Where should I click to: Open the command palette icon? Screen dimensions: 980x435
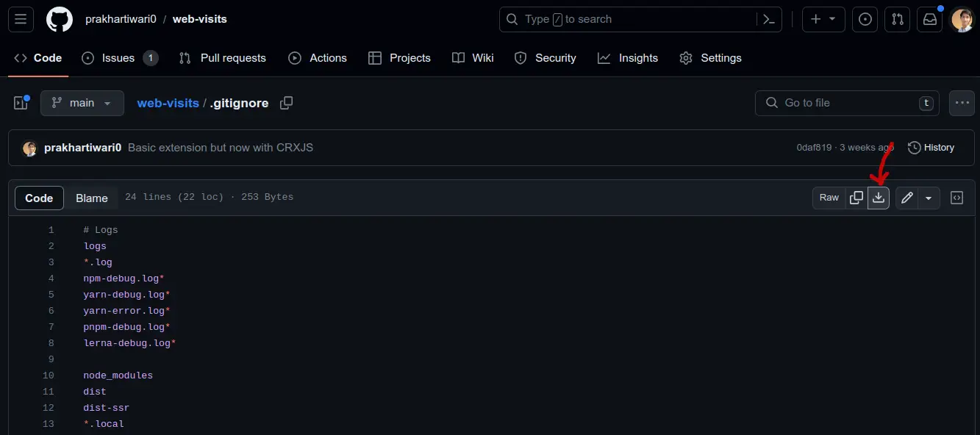pos(769,20)
